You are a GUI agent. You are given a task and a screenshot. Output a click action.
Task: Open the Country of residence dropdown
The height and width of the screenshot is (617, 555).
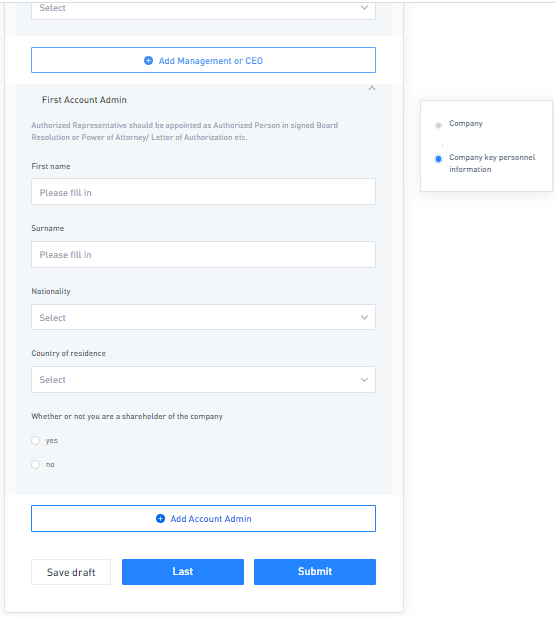(204, 379)
